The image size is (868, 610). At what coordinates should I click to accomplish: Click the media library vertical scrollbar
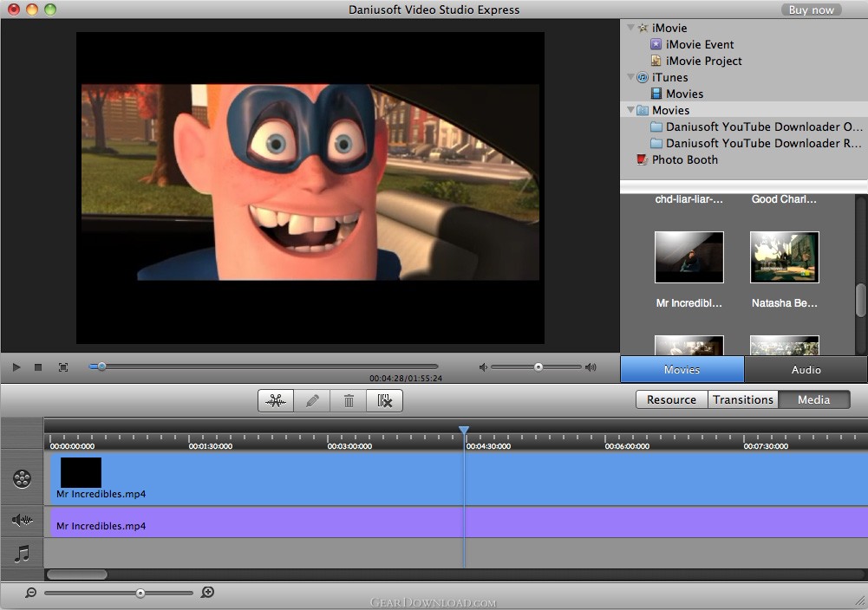click(x=861, y=300)
